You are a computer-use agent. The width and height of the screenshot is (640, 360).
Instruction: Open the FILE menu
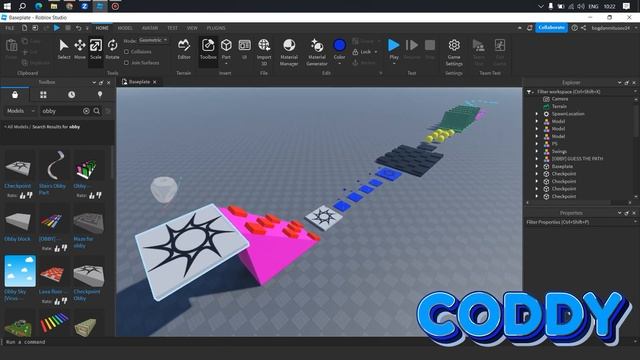pos(10,28)
